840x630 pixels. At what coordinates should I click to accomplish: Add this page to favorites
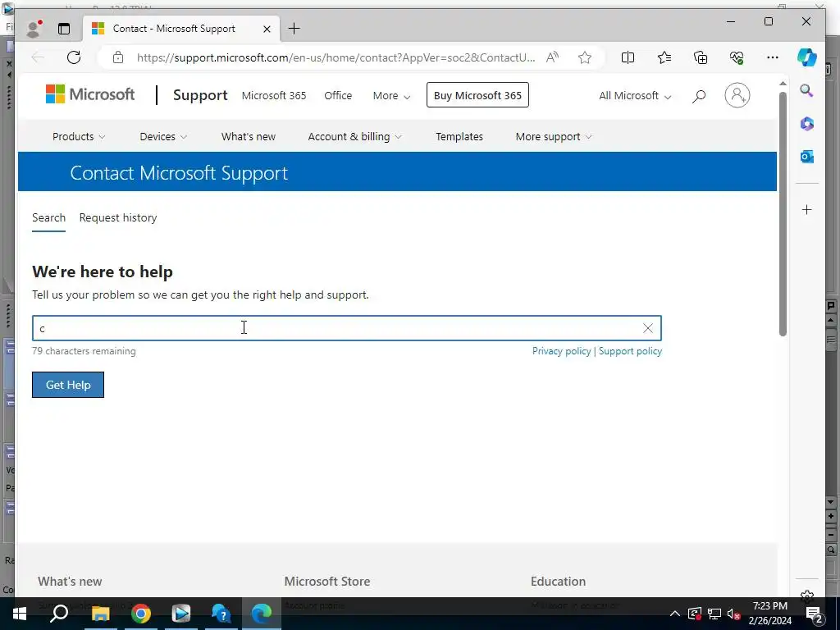(584, 57)
